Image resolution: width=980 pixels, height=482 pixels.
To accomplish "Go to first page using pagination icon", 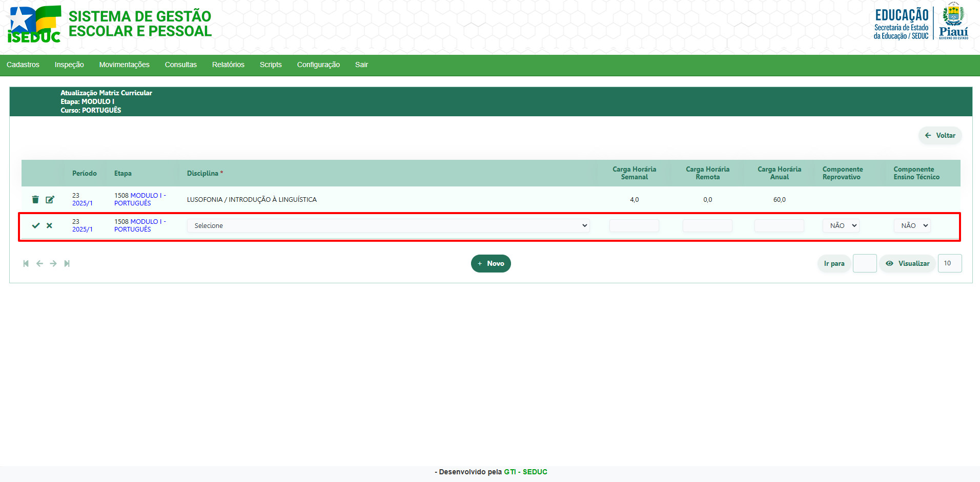I will click(x=26, y=263).
